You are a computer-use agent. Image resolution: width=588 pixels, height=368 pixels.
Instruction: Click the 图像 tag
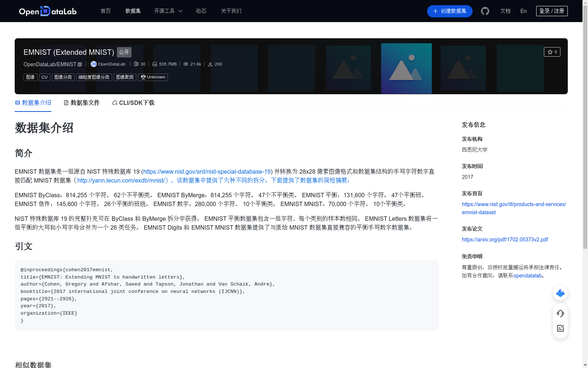pyautogui.click(x=31, y=77)
